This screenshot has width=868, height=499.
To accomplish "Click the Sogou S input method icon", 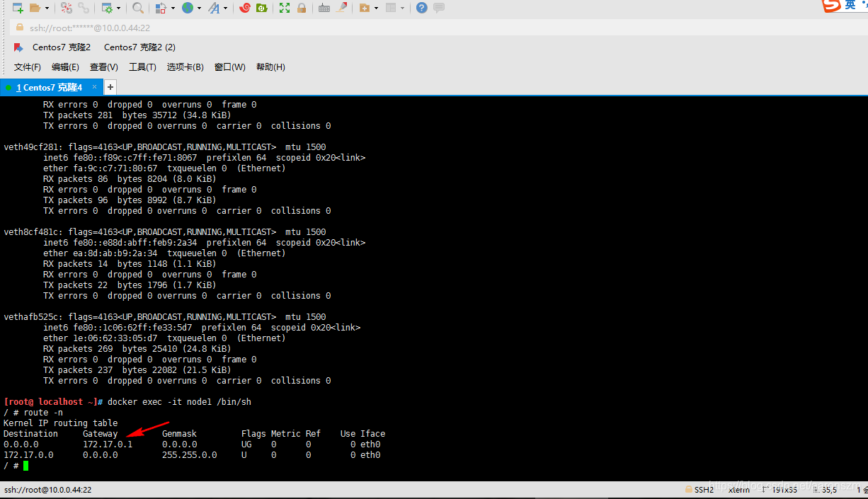I will [831, 5].
